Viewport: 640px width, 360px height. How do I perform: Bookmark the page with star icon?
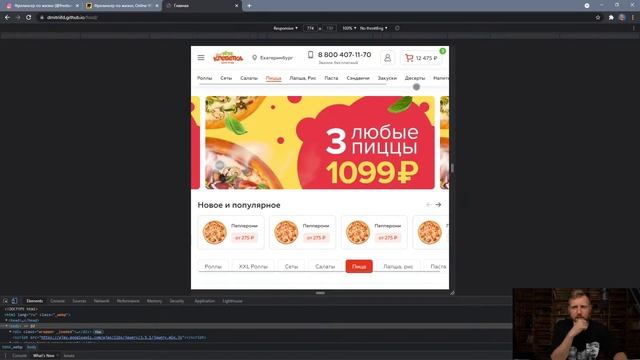pos(598,18)
